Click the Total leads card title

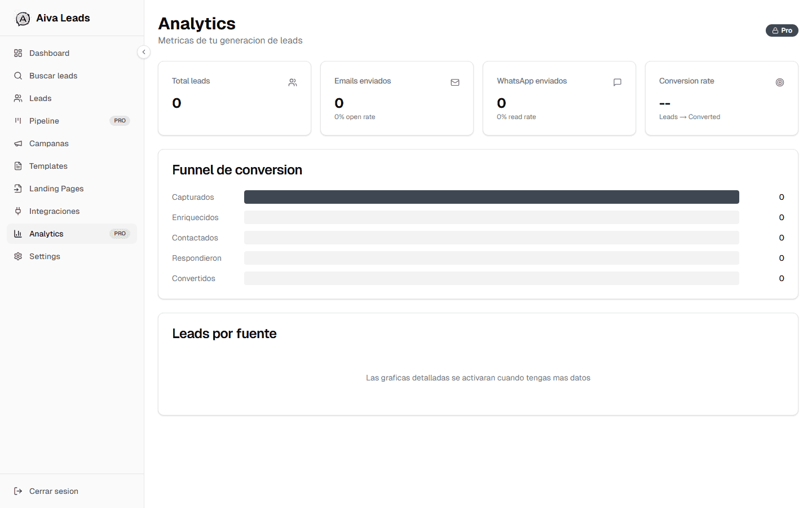[x=191, y=81]
